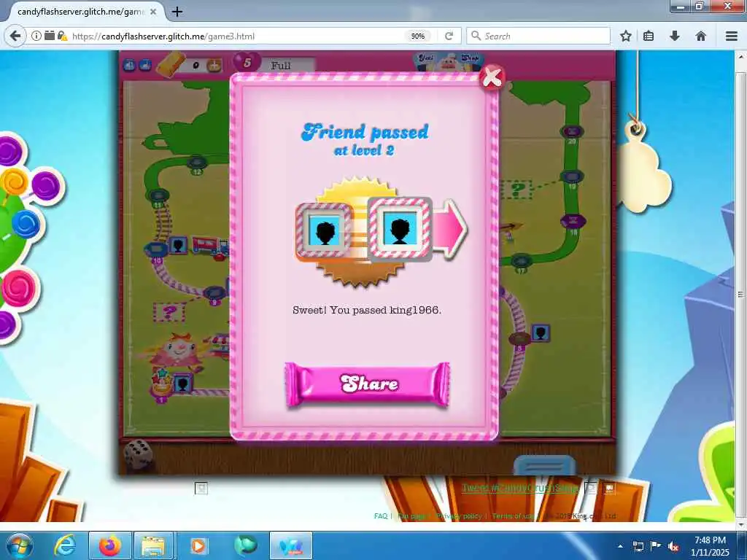Viewport: 747px width, 560px height.
Task: Click the right question mark box on map
Action: click(x=517, y=190)
